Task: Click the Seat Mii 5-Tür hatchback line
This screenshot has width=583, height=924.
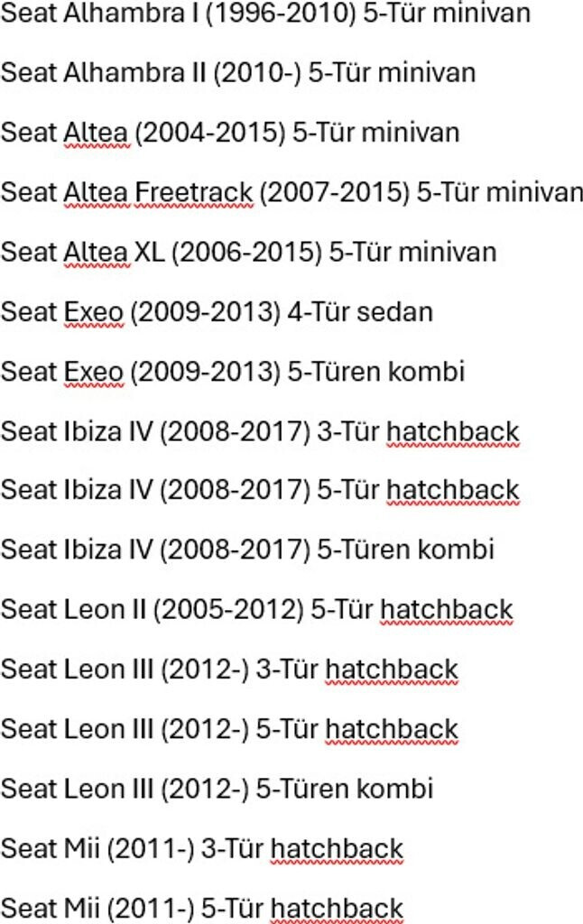Action: tap(200, 908)
